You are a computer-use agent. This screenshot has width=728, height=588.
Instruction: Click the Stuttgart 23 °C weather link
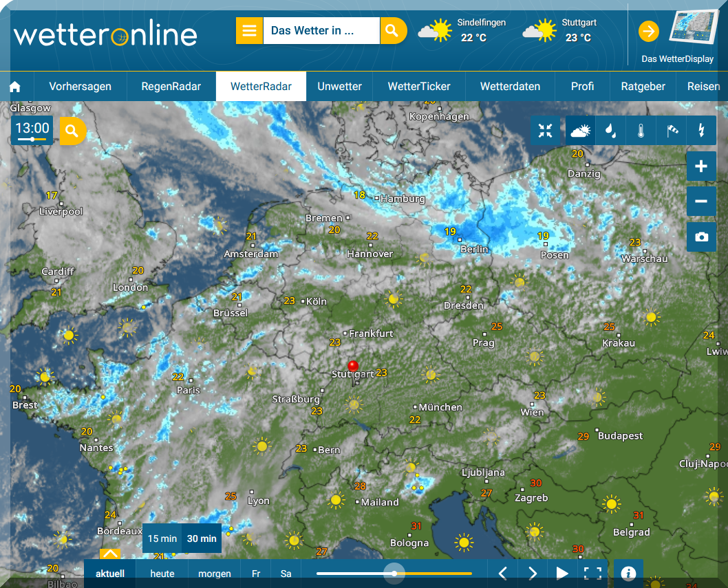tap(558, 31)
